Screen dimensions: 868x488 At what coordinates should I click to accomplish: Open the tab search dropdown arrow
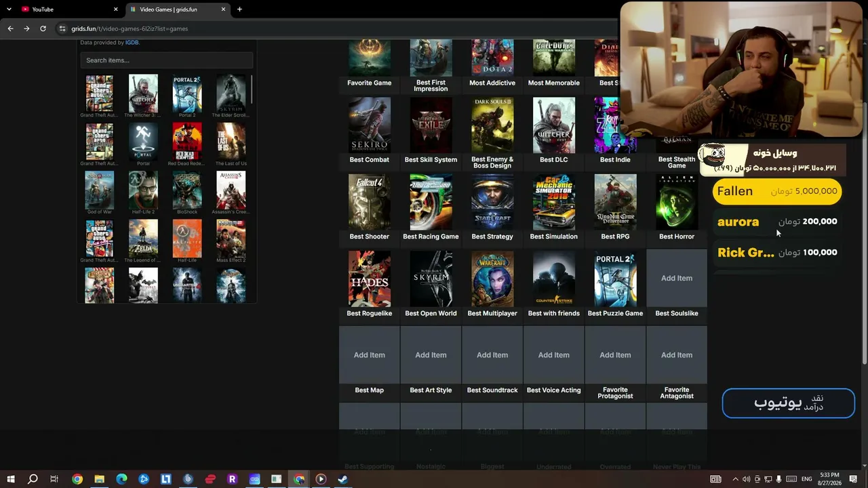click(x=9, y=9)
